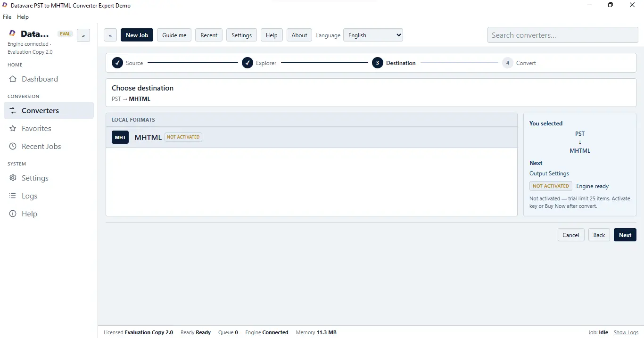The width and height of the screenshot is (644, 338).
Task: Click the Show Logs link
Action: pos(626,332)
